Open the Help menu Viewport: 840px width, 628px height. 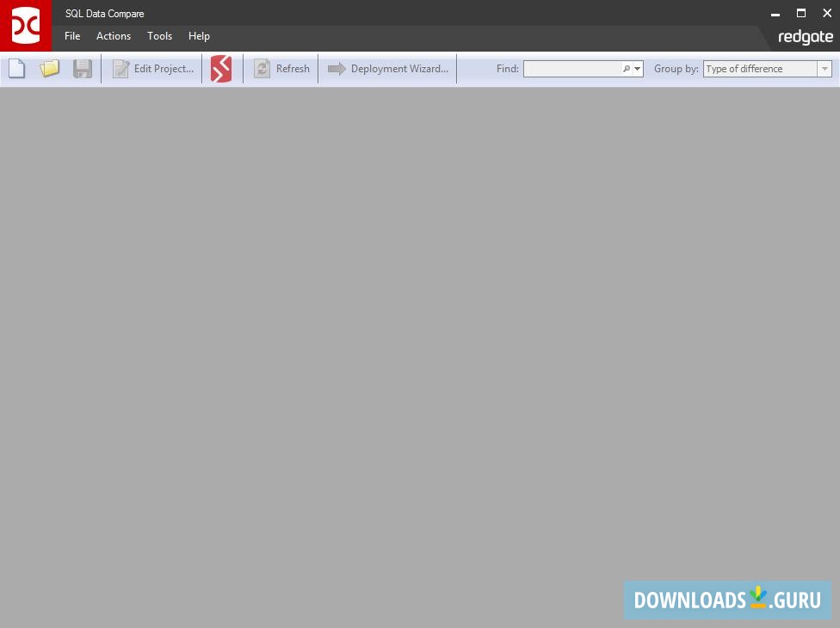199,36
